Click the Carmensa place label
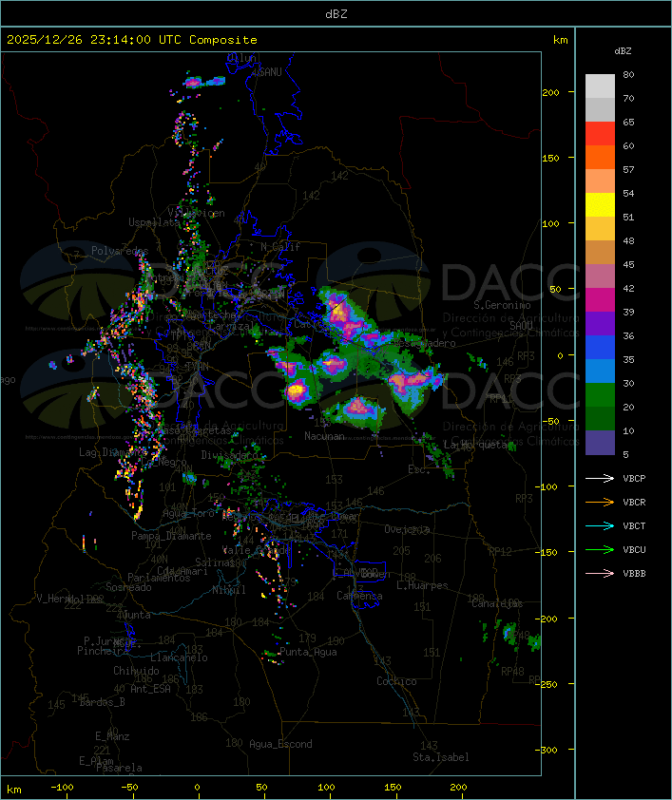 tap(359, 596)
